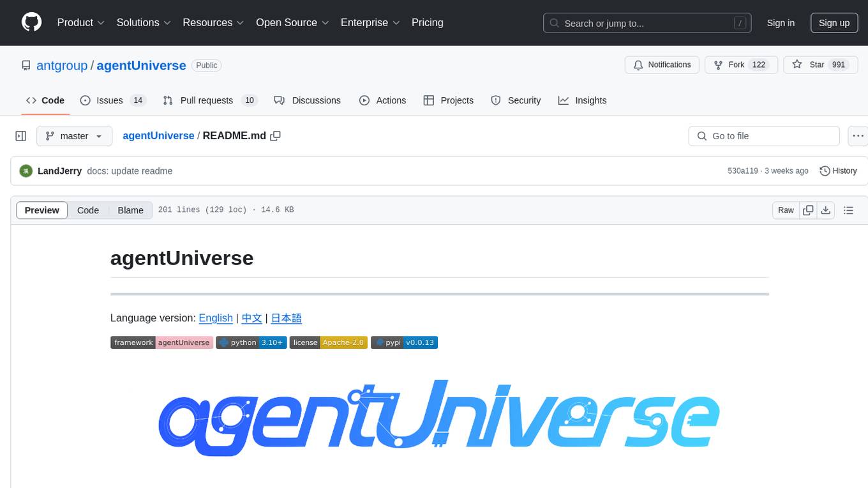Focus the Go to file field
868x488 pixels.
coord(764,136)
